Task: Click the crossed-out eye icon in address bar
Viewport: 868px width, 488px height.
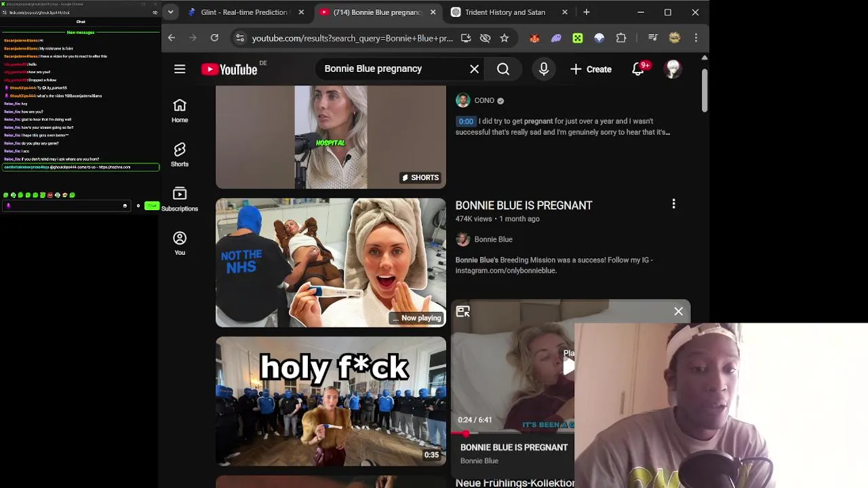Action: [485, 38]
